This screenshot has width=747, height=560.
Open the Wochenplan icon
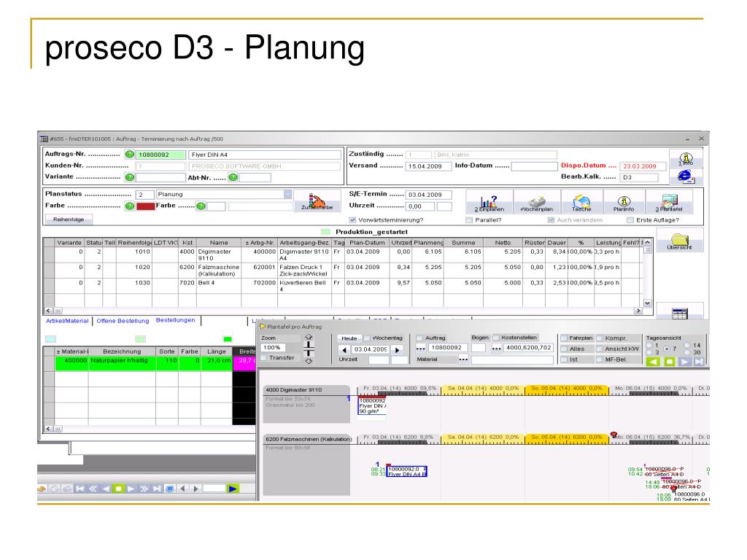tap(537, 201)
